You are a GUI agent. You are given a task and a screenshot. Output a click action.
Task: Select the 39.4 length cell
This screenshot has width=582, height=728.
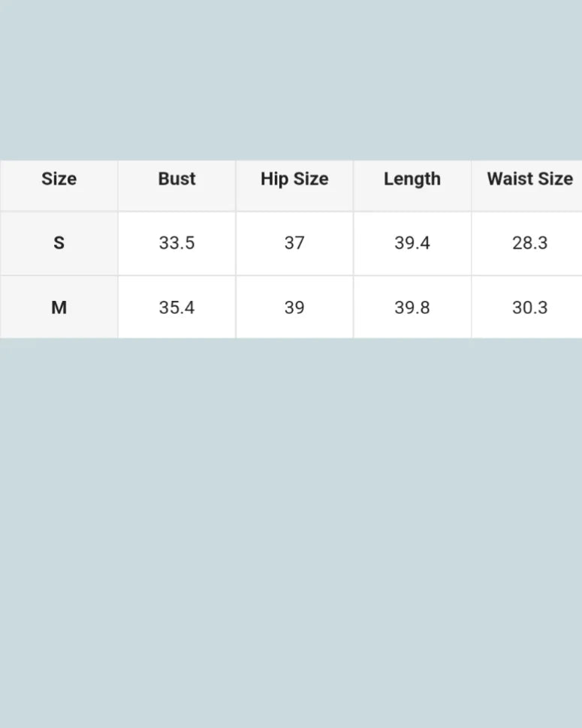point(412,243)
